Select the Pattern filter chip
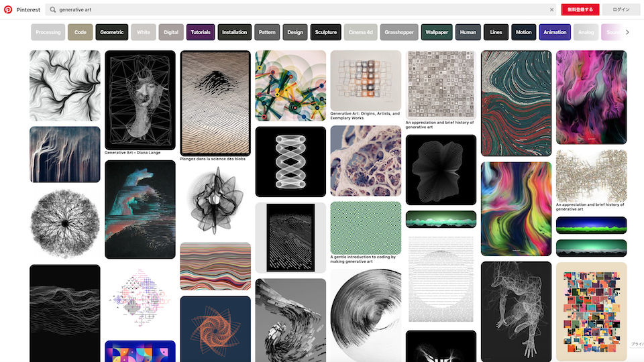The height and width of the screenshot is (362, 644). [267, 32]
